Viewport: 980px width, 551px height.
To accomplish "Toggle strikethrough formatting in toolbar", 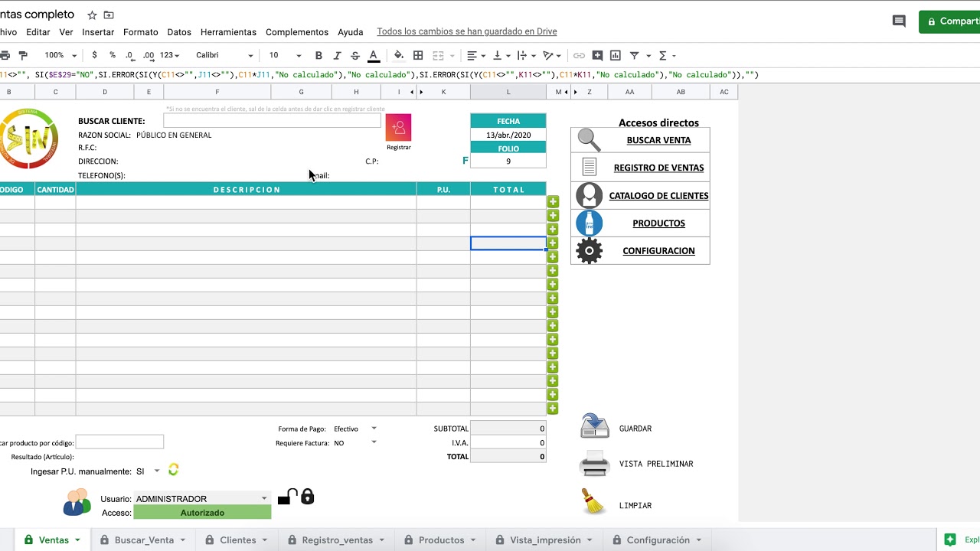I will (x=354, y=55).
